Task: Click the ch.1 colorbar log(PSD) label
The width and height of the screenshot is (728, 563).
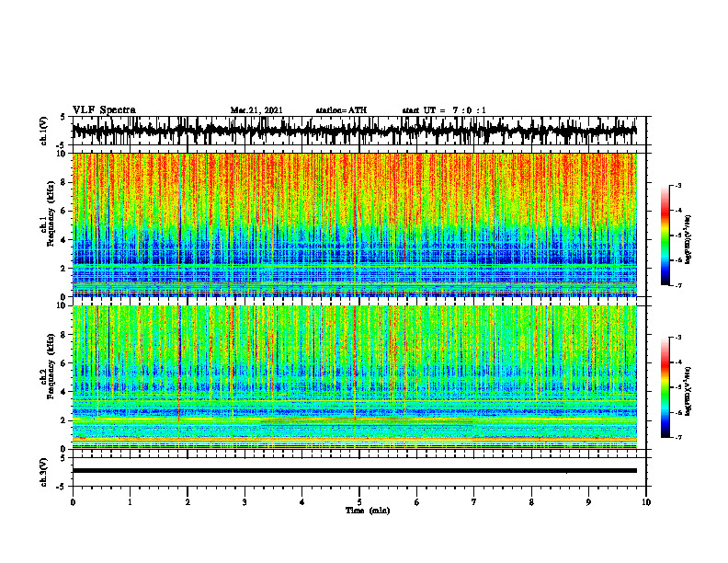Action: (688, 239)
